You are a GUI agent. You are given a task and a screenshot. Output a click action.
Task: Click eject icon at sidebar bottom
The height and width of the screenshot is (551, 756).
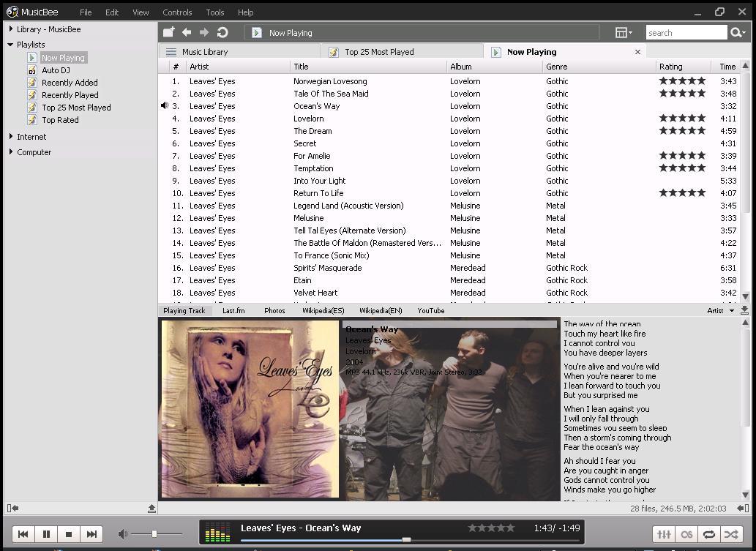click(152, 508)
